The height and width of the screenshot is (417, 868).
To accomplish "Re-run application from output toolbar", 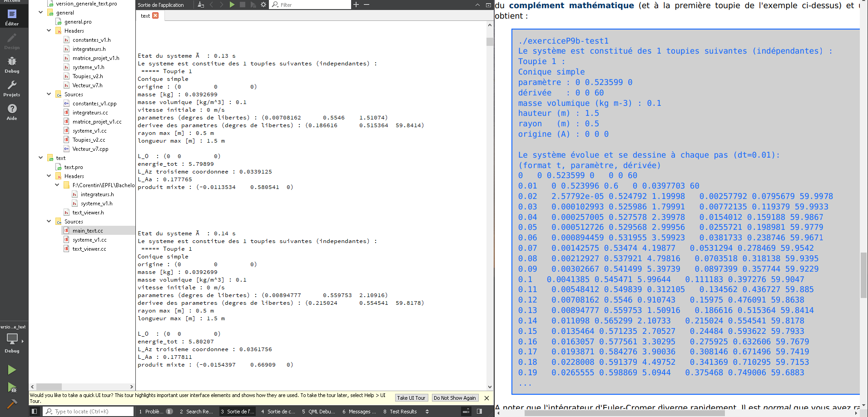I will pyautogui.click(x=232, y=5).
